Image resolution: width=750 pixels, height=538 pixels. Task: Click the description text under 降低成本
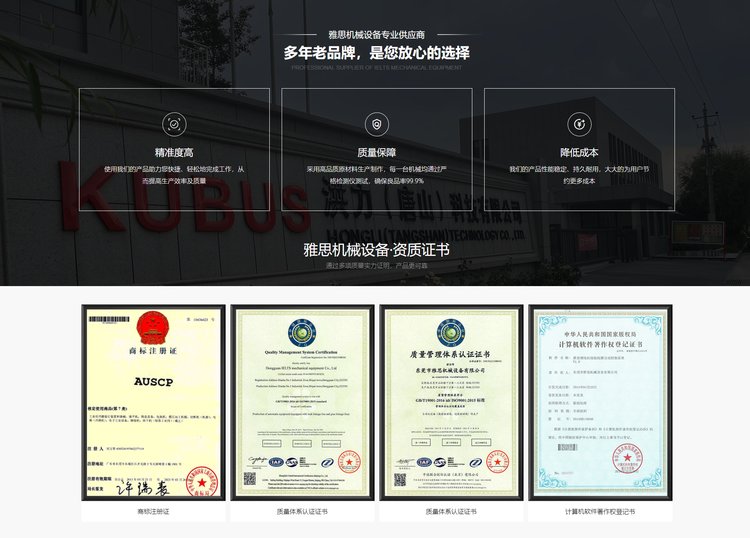(579, 175)
